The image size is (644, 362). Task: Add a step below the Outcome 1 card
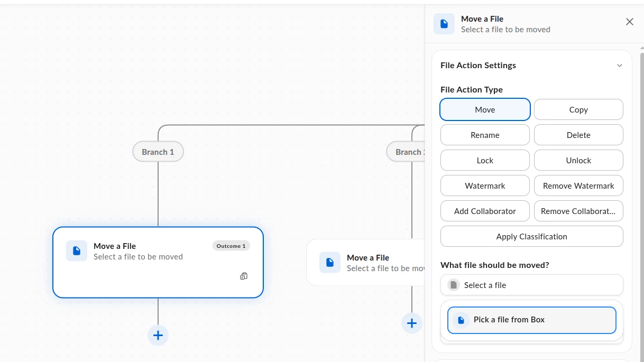click(x=158, y=335)
